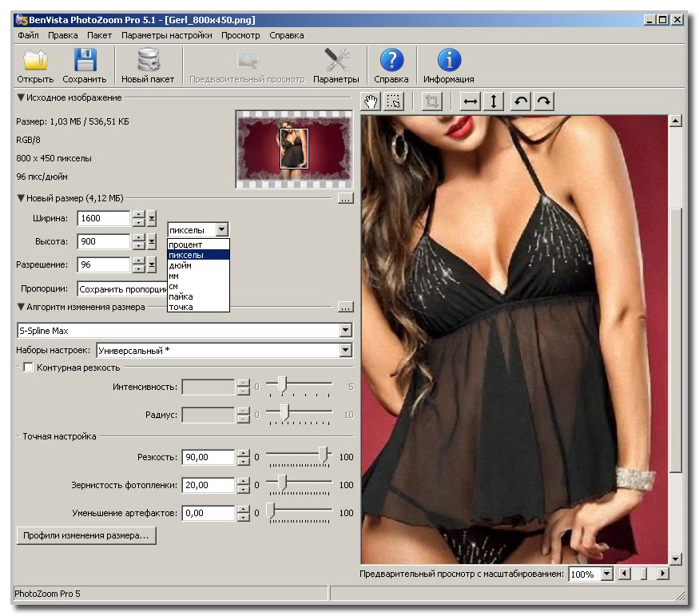Click the Ширина input field
This screenshot has width=699, height=616.
[103, 218]
